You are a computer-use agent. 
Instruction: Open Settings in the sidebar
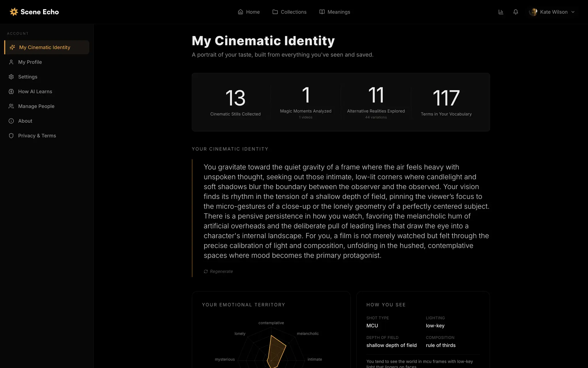pos(47,77)
